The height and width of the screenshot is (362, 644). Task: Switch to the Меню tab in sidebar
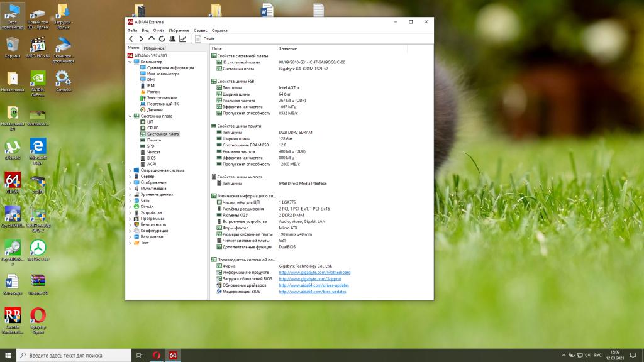[x=133, y=48]
